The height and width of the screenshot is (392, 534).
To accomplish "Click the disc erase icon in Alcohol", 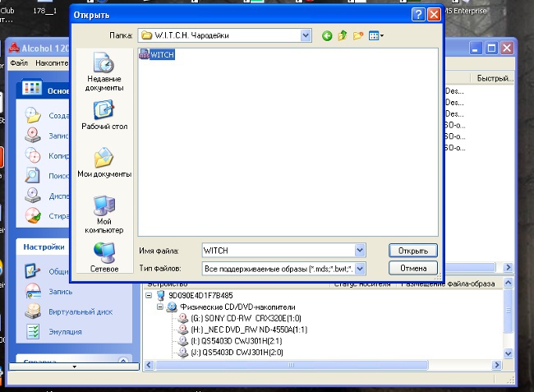I will [33, 215].
